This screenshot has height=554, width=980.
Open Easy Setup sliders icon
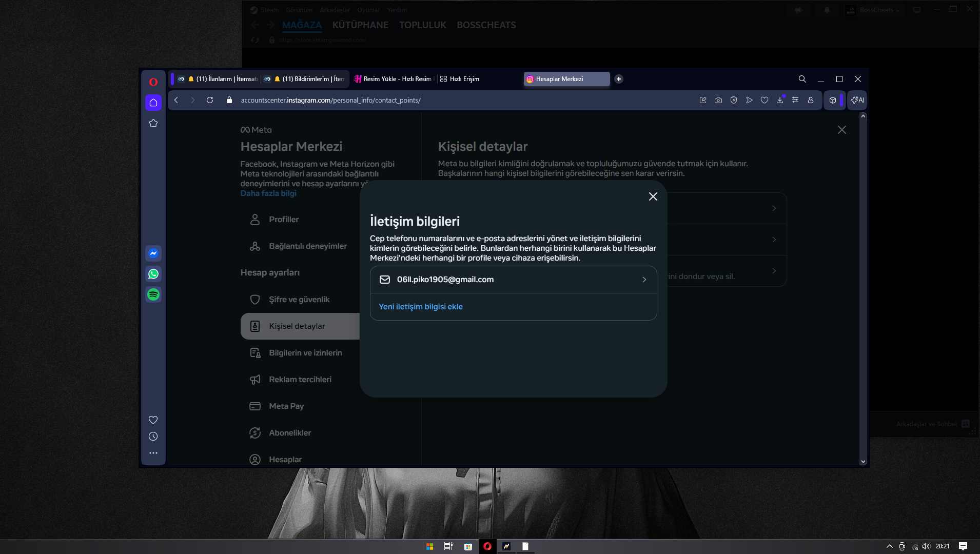(x=795, y=100)
